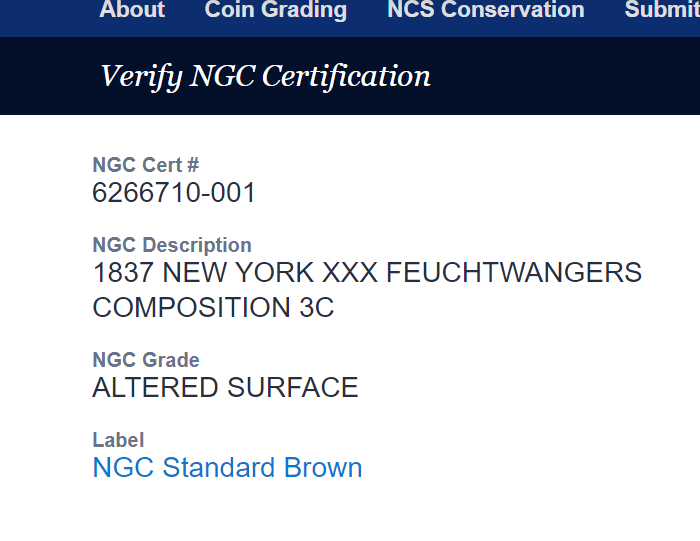Open the Coin Grading menu

pyautogui.click(x=276, y=10)
